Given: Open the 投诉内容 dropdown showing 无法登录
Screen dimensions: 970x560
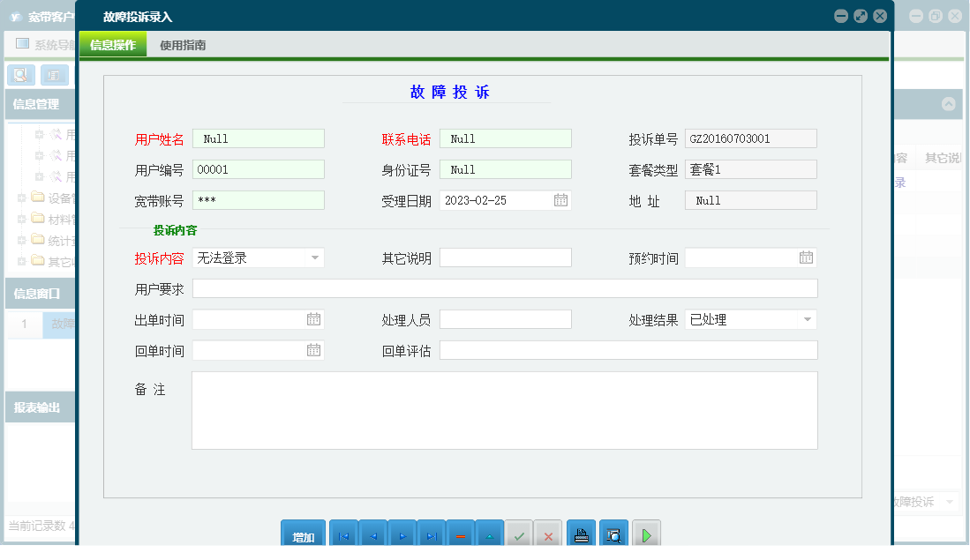Looking at the screenshot, I should coord(313,258).
